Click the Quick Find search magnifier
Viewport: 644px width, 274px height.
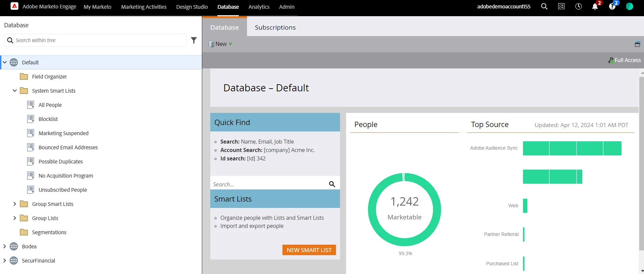(x=332, y=184)
